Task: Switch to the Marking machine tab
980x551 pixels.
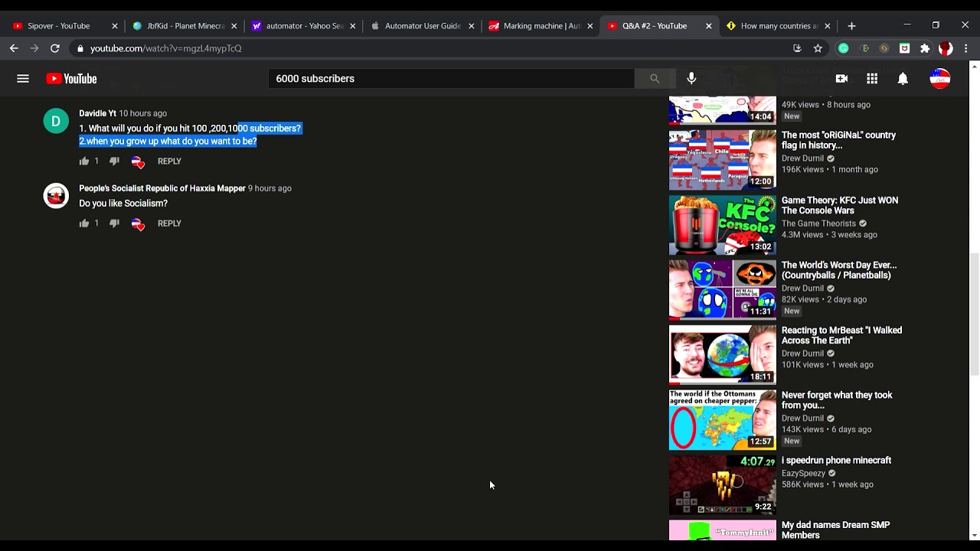Action: pos(541,26)
